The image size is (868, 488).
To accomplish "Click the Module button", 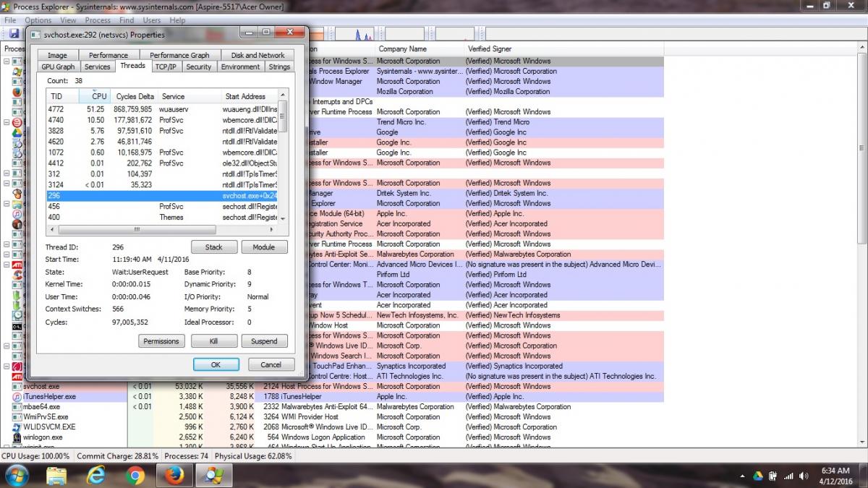I will (264, 247).
